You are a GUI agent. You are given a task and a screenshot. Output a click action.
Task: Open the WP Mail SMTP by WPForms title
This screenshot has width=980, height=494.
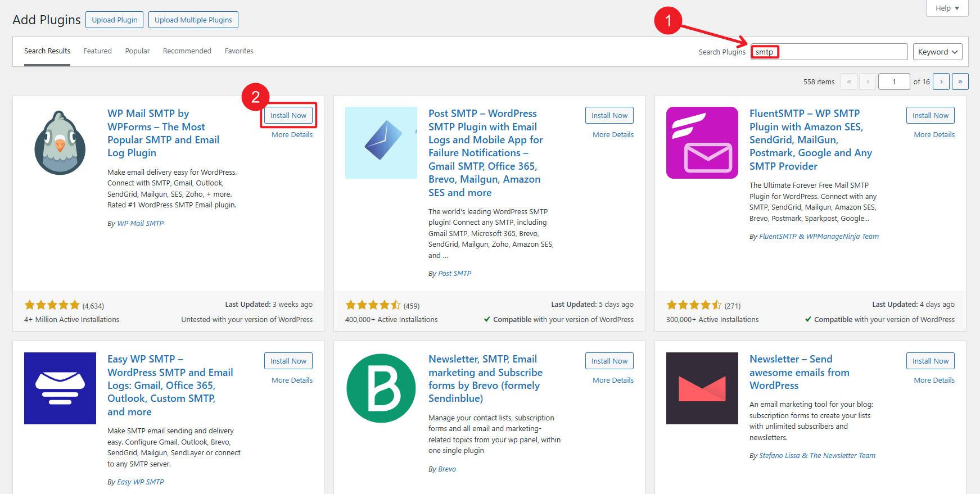coord(163,133)
